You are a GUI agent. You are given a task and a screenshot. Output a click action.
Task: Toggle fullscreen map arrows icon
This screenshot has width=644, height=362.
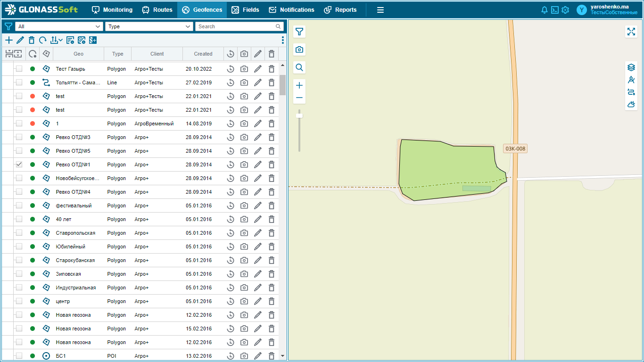pyautogui.click(x=631, y=32)
